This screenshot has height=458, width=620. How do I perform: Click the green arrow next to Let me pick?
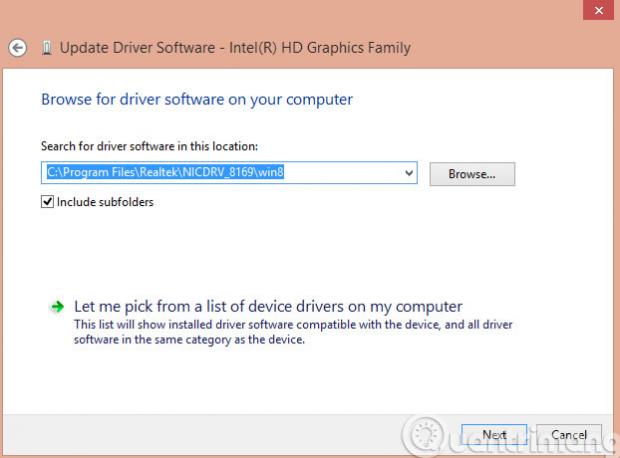(x=57, y=307)
